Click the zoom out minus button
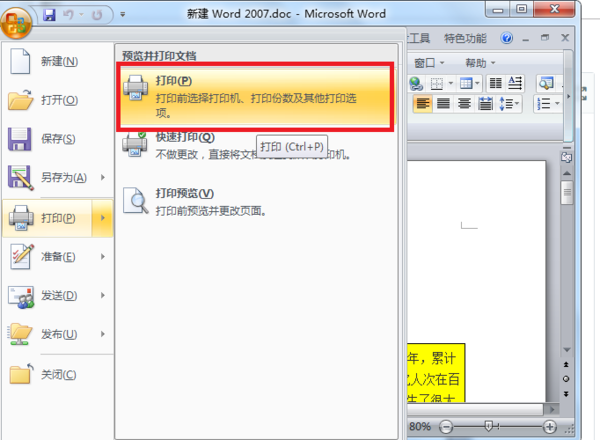This screenshot has height=440, width=600. click(445, 427)
